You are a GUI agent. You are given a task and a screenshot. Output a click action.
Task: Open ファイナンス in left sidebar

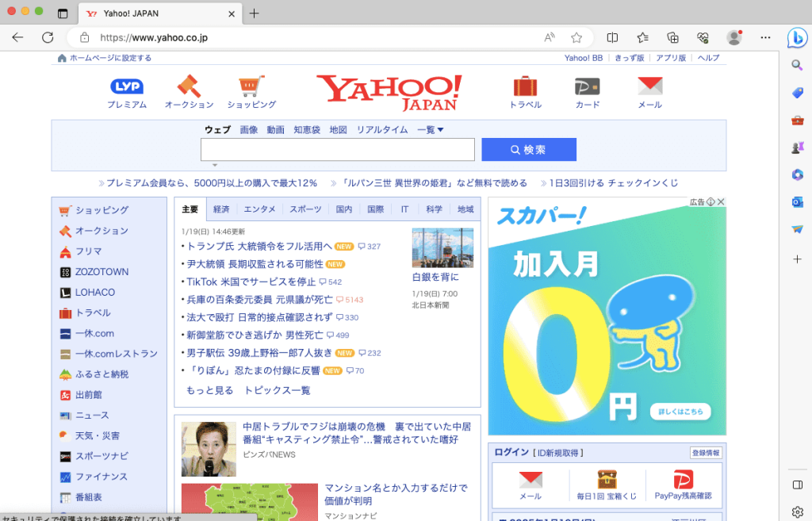(x=101, y=477)
